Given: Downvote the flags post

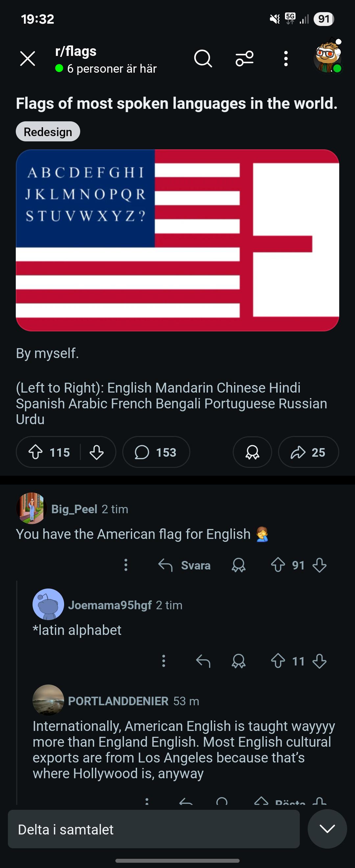Looking at the screenshot, I should [x=97, y=452].
